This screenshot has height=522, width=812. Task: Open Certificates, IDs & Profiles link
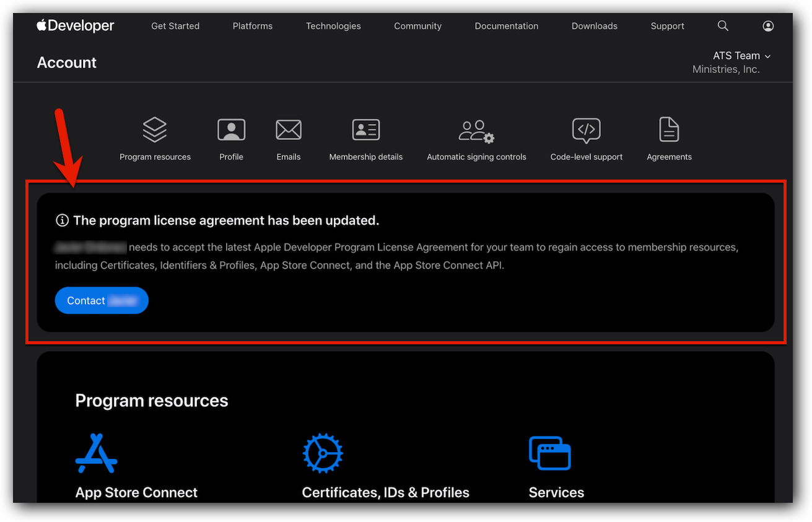click(x=385, y=493)
